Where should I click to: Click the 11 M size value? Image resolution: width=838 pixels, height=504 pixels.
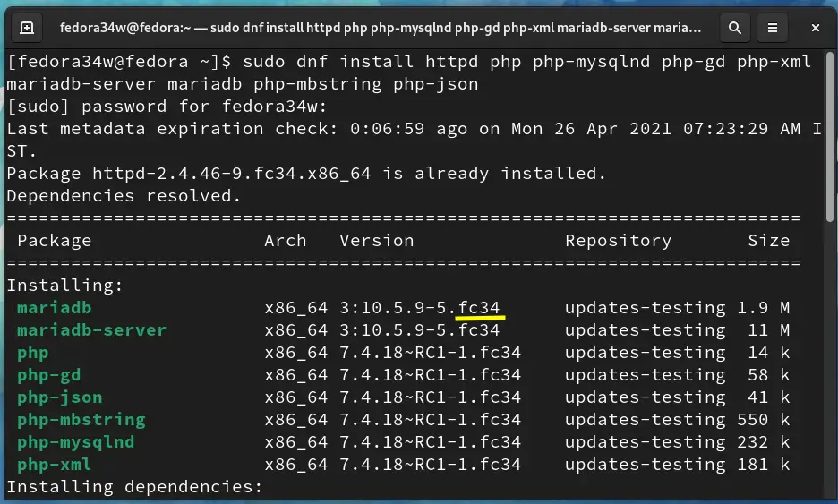[768, 330]
